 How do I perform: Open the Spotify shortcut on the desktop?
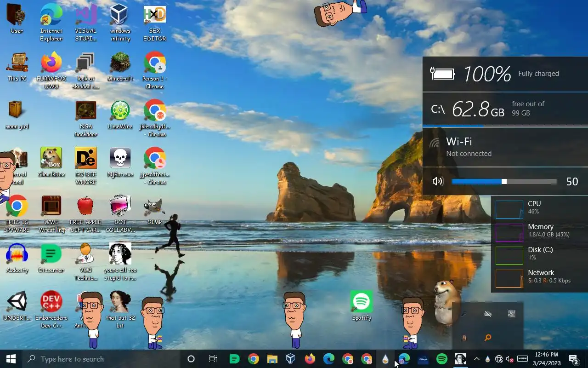(362, 306)
